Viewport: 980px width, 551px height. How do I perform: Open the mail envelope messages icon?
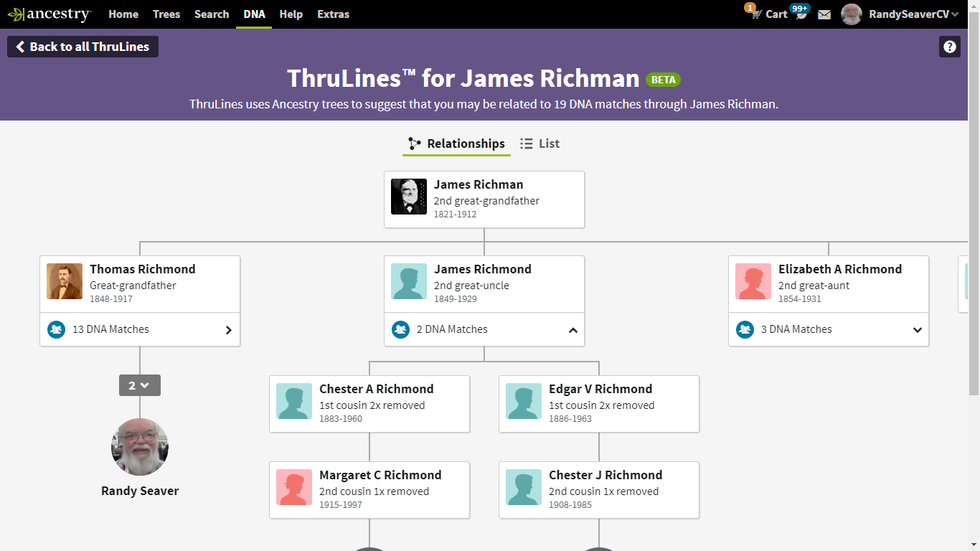[x=824, y=14]
